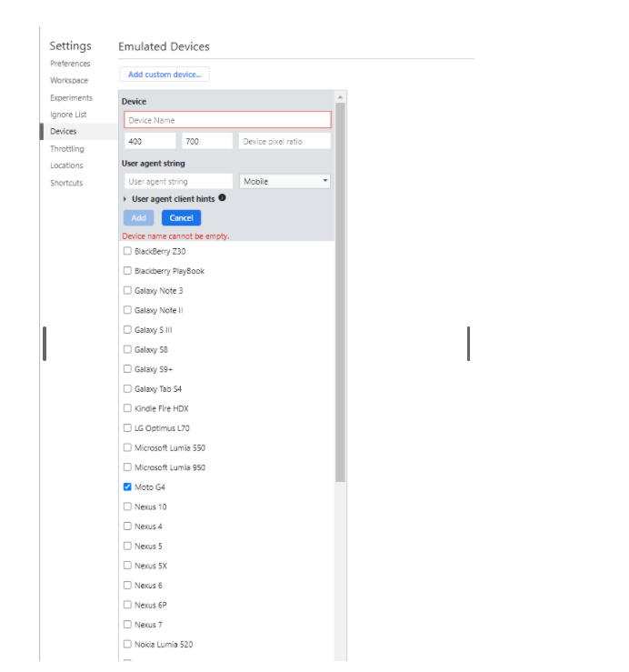Viewport: 629px width, 672px height.
Task: Focus the User agent string input
Action: pyautogui.click(x=178, y=181)
